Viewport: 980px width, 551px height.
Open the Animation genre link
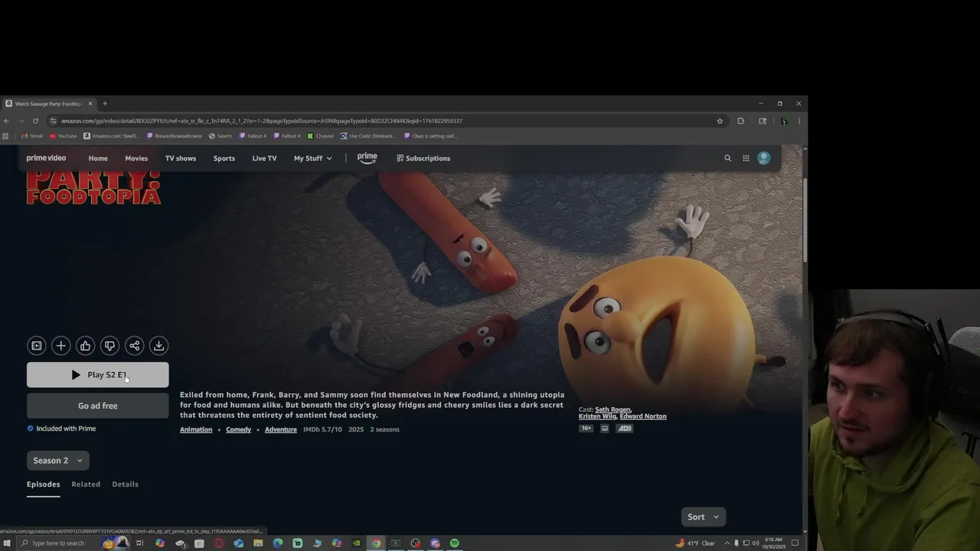pos(196,429)
